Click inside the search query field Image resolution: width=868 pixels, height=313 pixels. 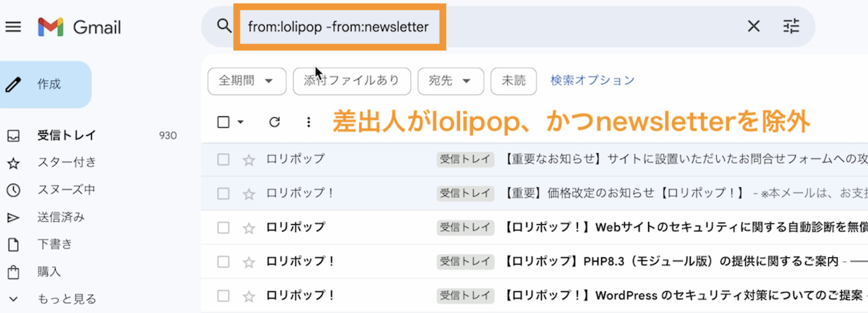tap(492, 27)
